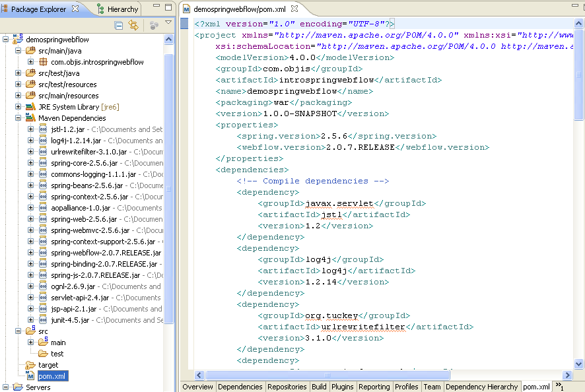585x392 pixels.
Task: Select the demospringwebflow/pom.xml editor tab
Action: [240, 9]
